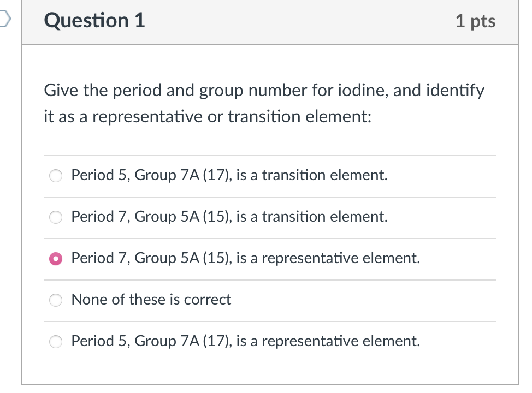The width and height of the screenshot is (532, 393).
Task: Click the selected Period 7 representative radio
Action: pos(56,259)
